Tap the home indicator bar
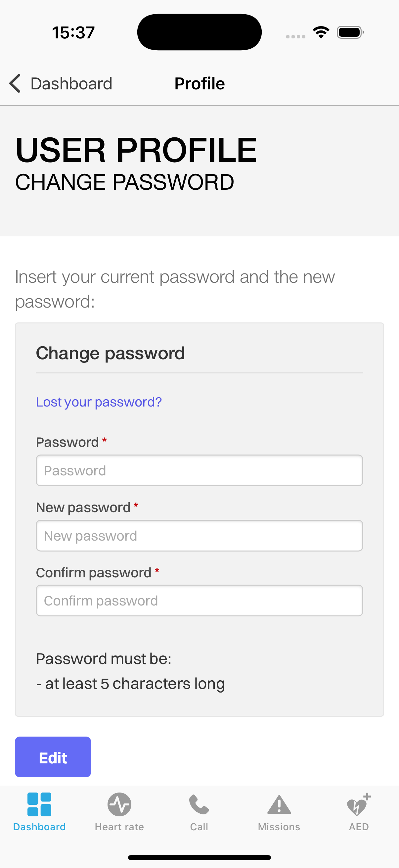 199,857
